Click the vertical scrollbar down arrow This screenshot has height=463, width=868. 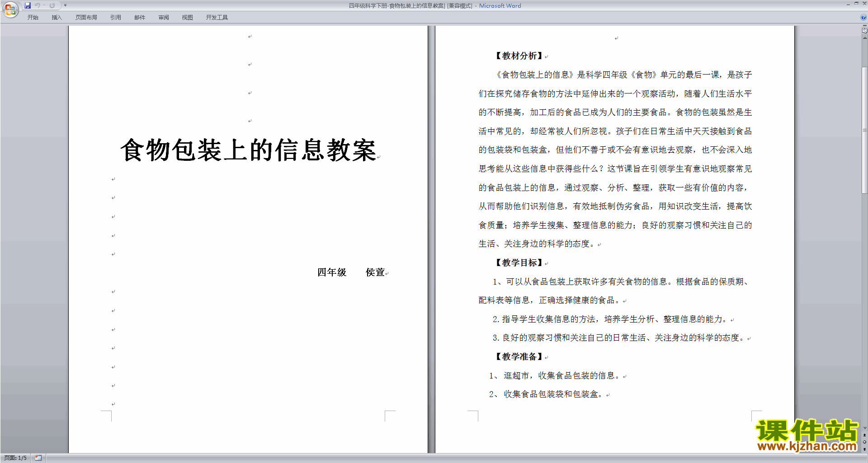pyautogui.click(x=864, y=428)
